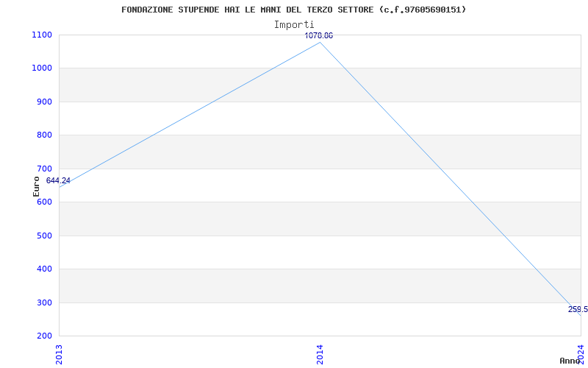This screenshot has width=588, height=368.
Task: Click the 800 y-axis tick label
Action: (44, 135)
